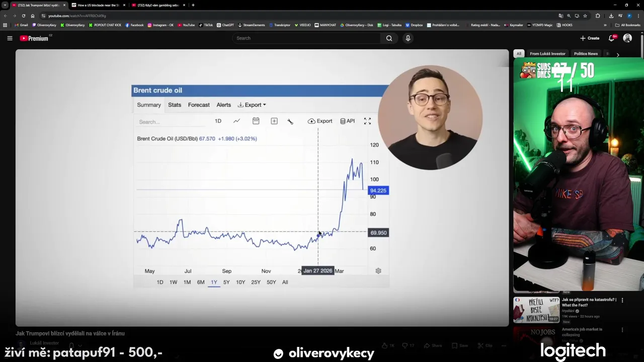Open a new browser tab
The image size is (644, 362).
[193, 5]
